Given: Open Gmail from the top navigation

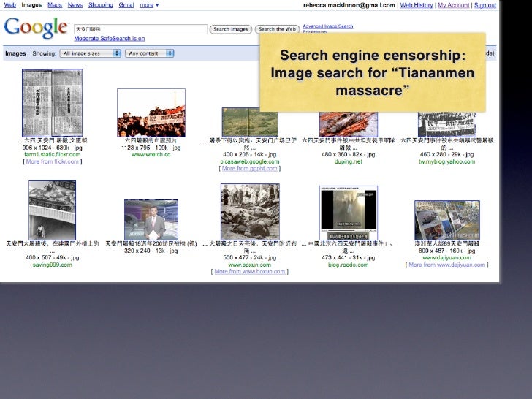Looking at the screenshot, I should pyautogui.click(x=126, y=4).
